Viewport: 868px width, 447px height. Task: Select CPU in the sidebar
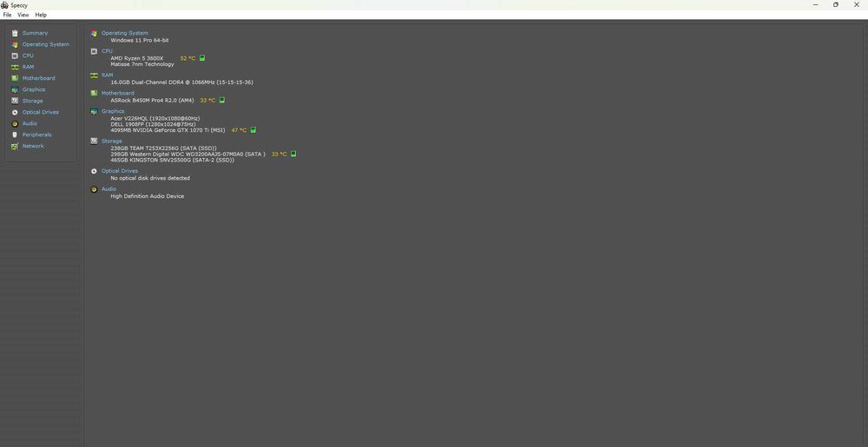[x=28, y=56]
